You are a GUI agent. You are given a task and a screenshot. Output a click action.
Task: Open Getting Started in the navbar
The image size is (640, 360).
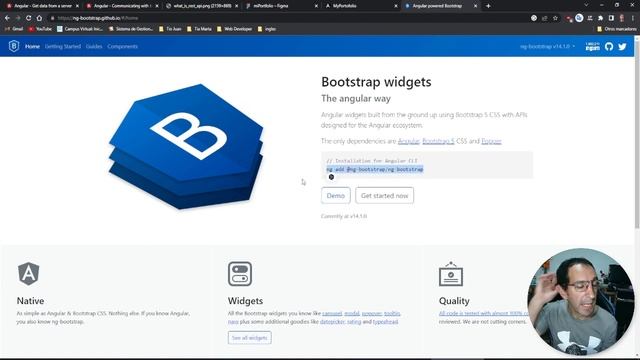(63, 47)
